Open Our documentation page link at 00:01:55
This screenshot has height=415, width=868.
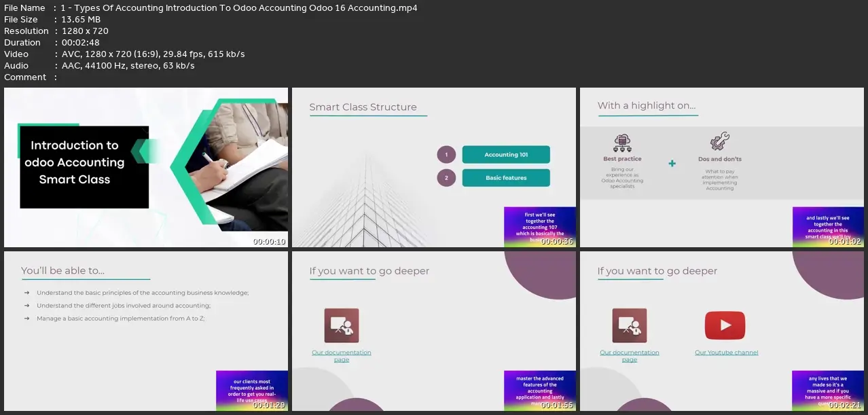(x=342, y=356)
